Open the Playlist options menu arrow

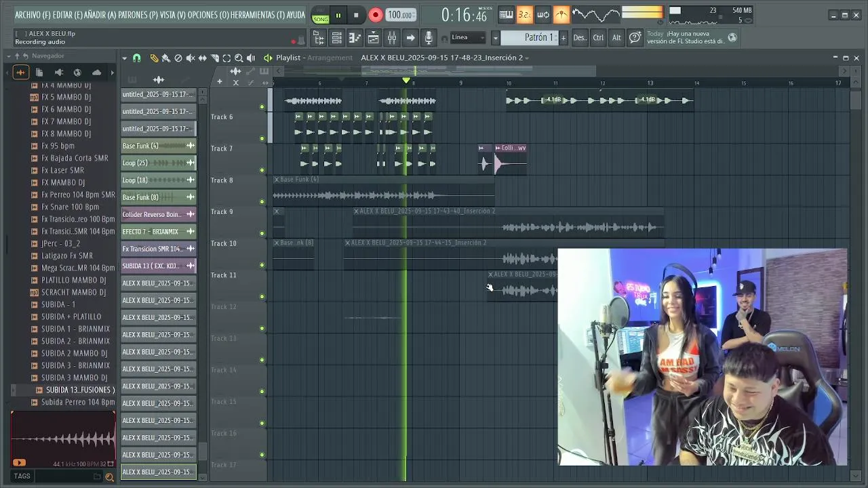pyautogui.click(x=125, y=58)
